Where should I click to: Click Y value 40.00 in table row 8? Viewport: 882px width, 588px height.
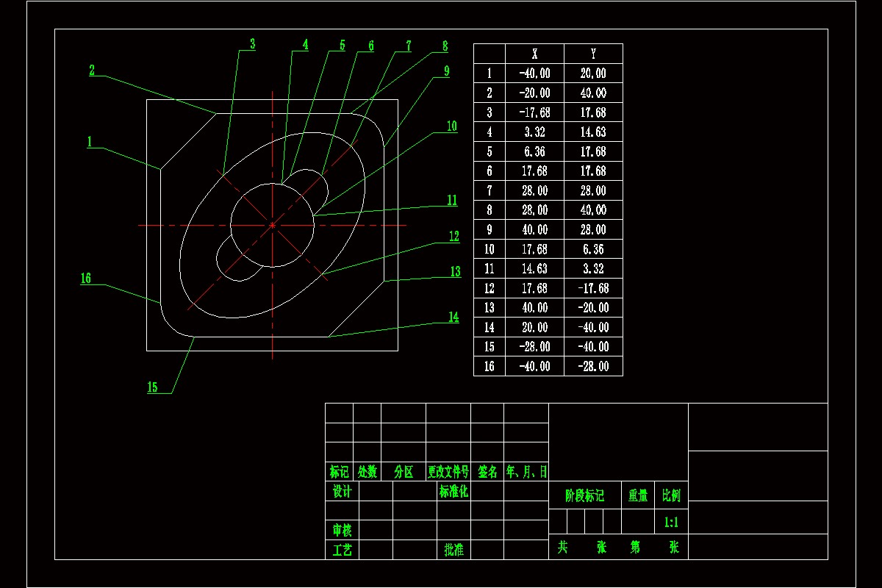593,210
